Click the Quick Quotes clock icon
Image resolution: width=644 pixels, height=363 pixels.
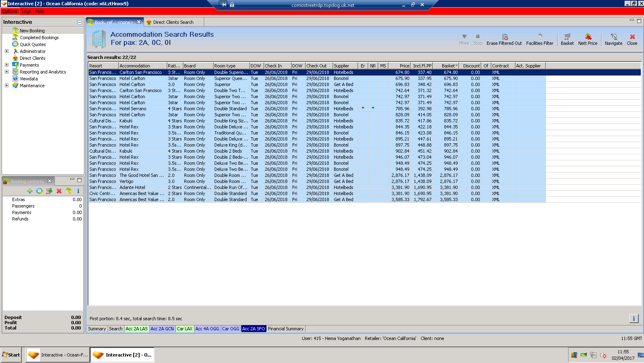point(15,44)
